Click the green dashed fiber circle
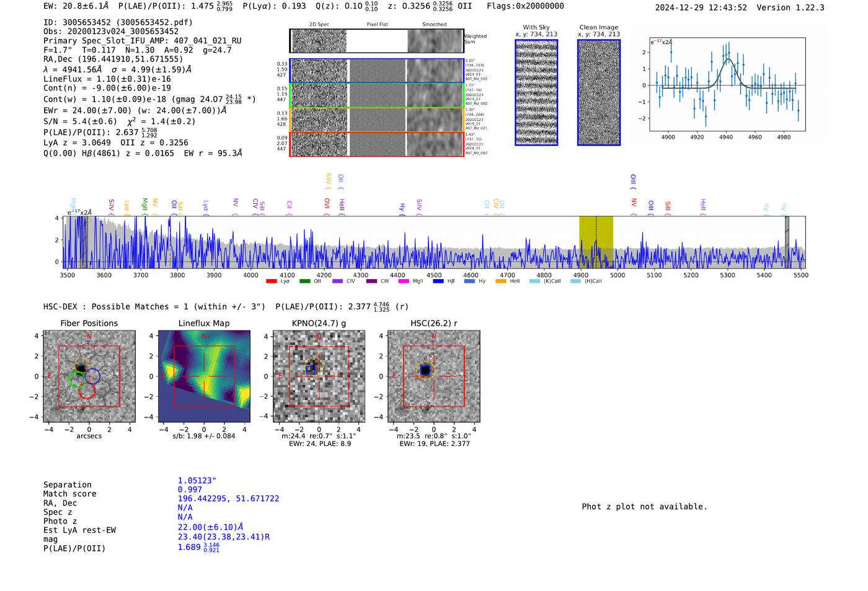The image size is (868, 591). click(77, 380)
